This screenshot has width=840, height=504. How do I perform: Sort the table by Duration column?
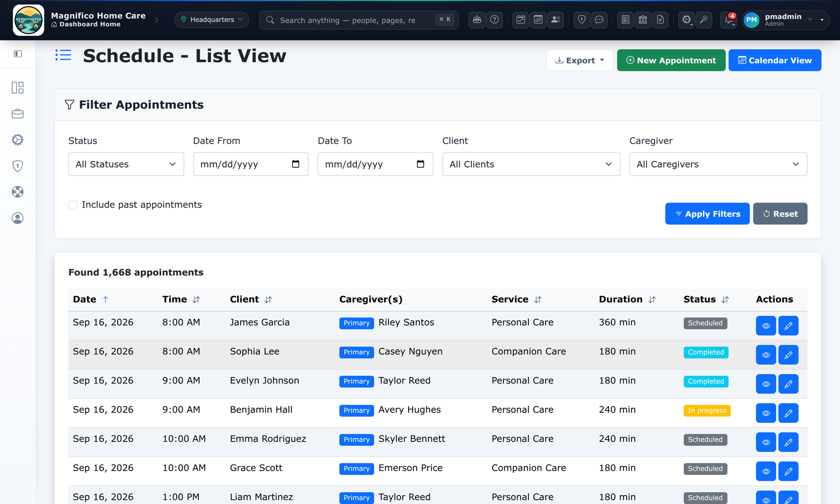(652, 299)
